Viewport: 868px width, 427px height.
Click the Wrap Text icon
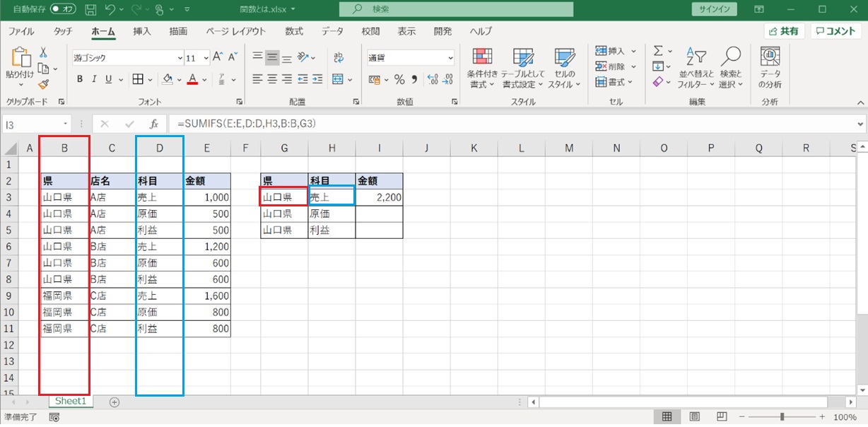point(339,57)
